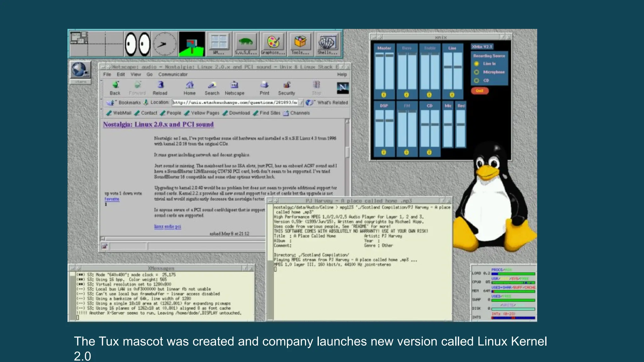Open the Tools box icon in panel

click(x=300, y=42)
